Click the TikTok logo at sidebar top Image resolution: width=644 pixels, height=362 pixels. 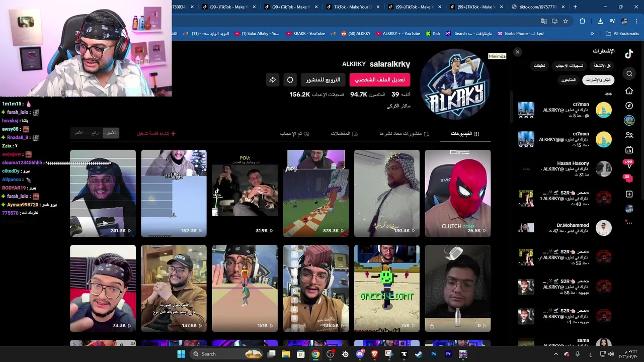pyautogui.click(x=629, y=54)
